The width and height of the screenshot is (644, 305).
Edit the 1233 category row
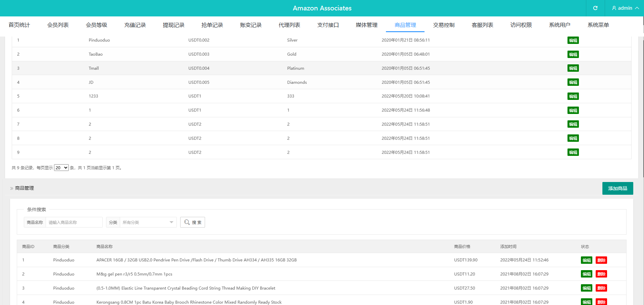(573, 97)
